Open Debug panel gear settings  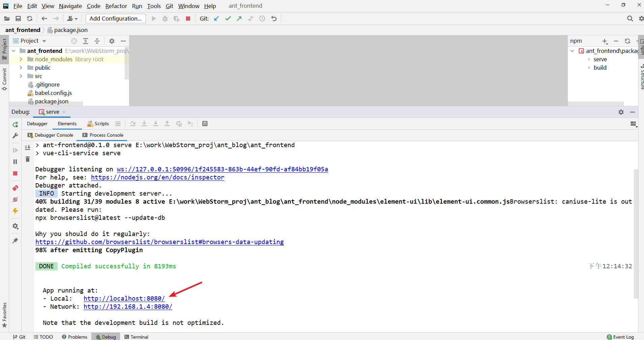621,112
